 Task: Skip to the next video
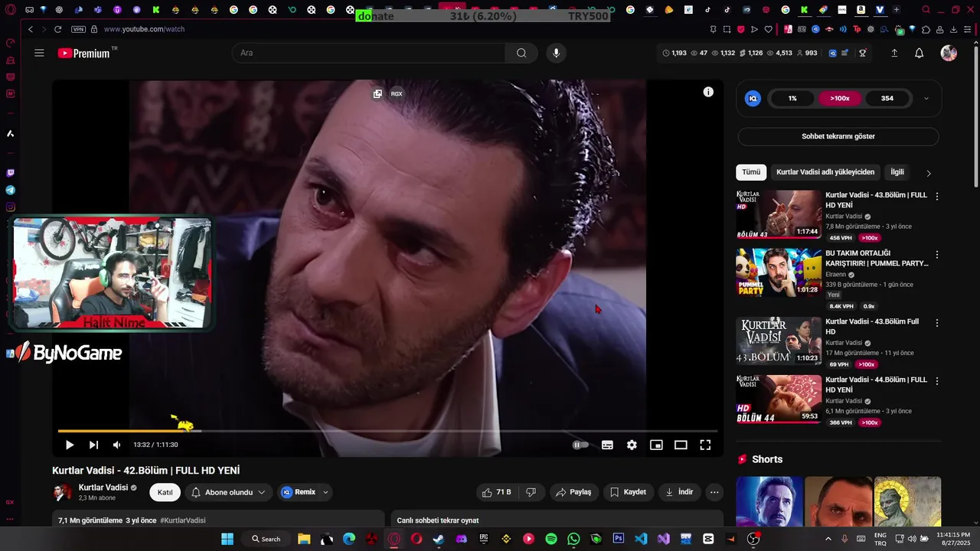pos(93,445)
